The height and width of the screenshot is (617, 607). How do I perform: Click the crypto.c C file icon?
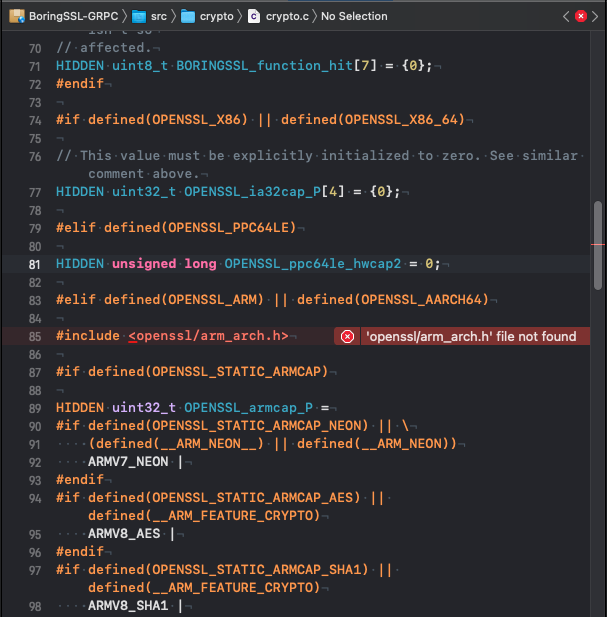click(254, 16)
